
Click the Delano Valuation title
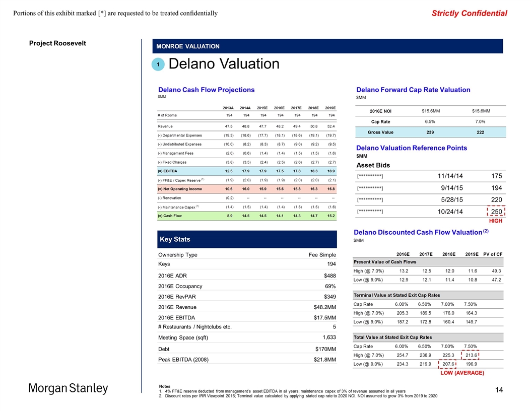[x=224, y=64]
